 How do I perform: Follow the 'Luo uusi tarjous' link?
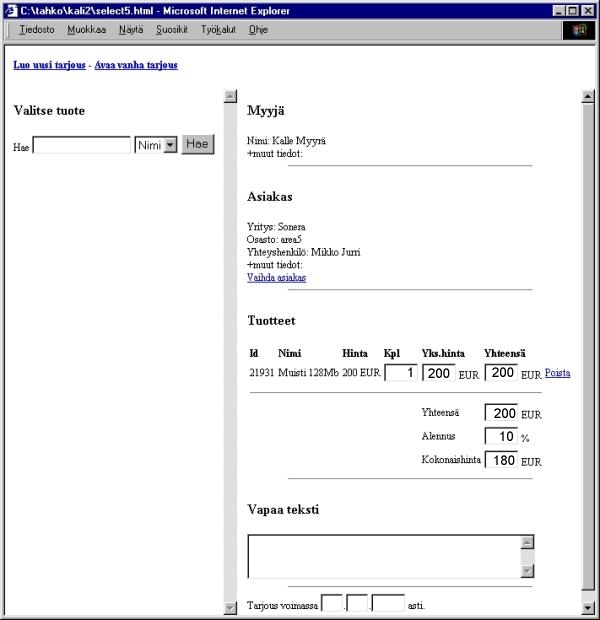tap(49, 65)
